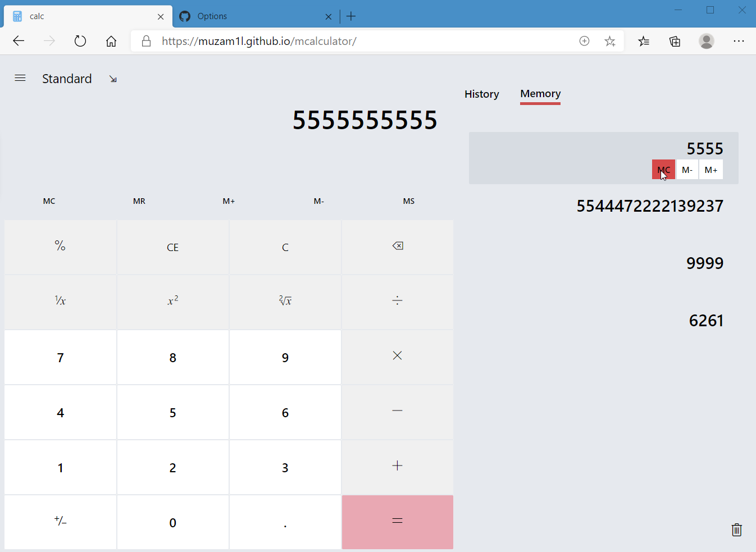Image resolution: width=756 pixels, height=552 pixels.
Task: Click the multiplication icon
Action: (397, 355)
